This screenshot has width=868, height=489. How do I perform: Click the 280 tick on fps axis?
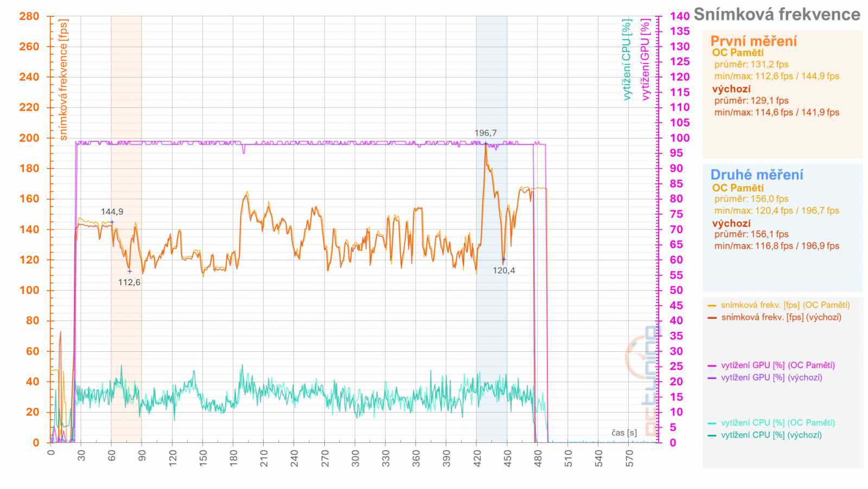[29, 16]
